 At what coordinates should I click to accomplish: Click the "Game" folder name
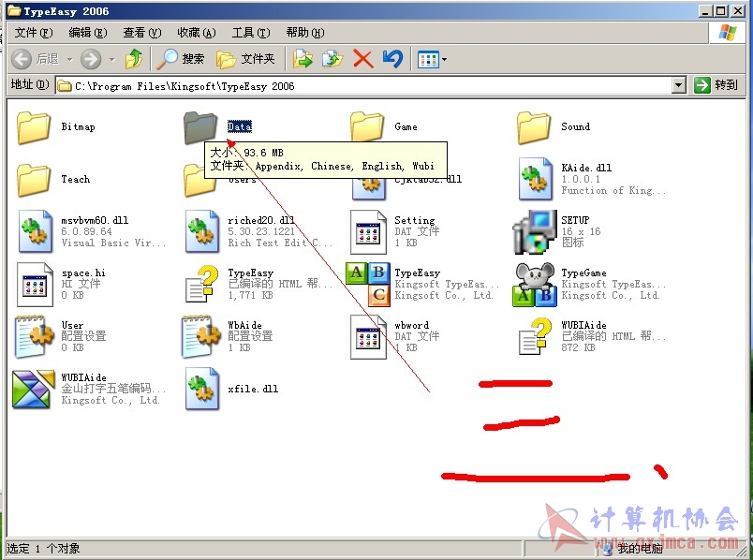point(406,126)
